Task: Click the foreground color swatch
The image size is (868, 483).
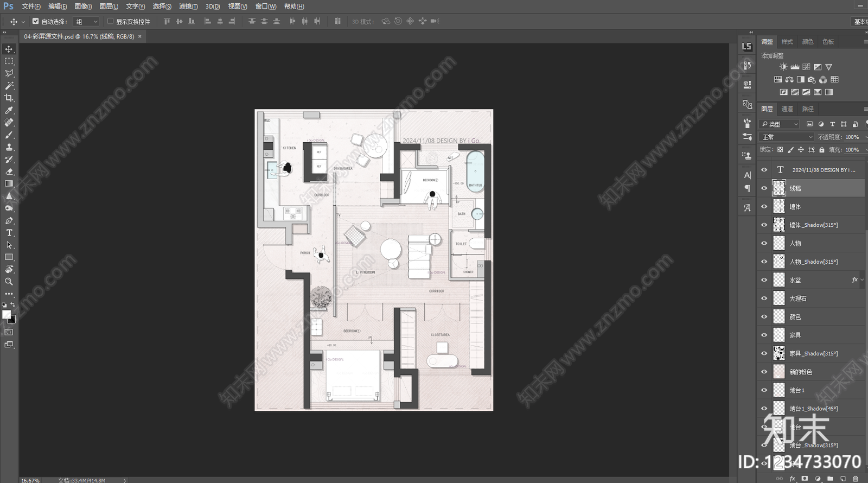Action: click(7, 314)
